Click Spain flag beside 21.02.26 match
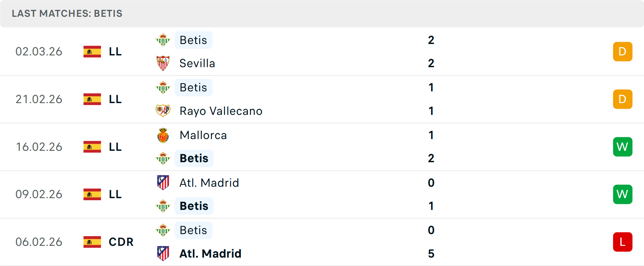 tap(92, 99)
